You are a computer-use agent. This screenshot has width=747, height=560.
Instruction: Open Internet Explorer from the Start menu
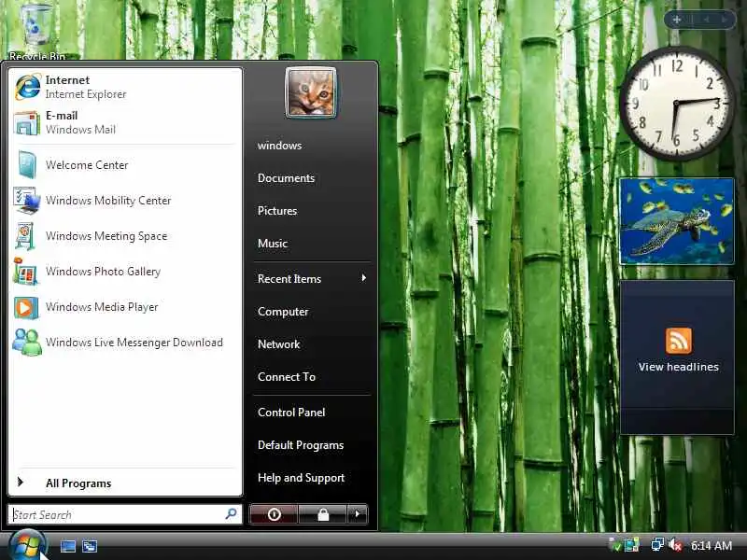(125, 87)
